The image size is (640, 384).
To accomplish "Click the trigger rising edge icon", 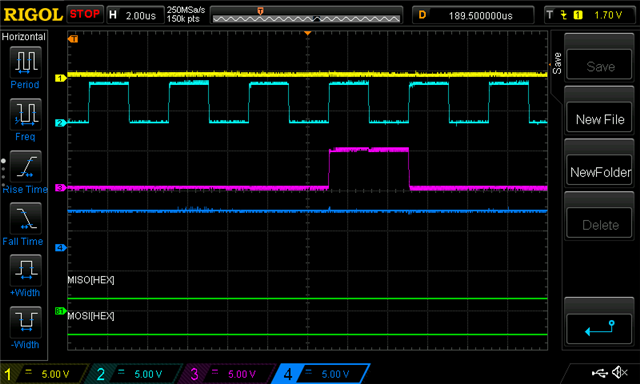I will click(564, 15).
